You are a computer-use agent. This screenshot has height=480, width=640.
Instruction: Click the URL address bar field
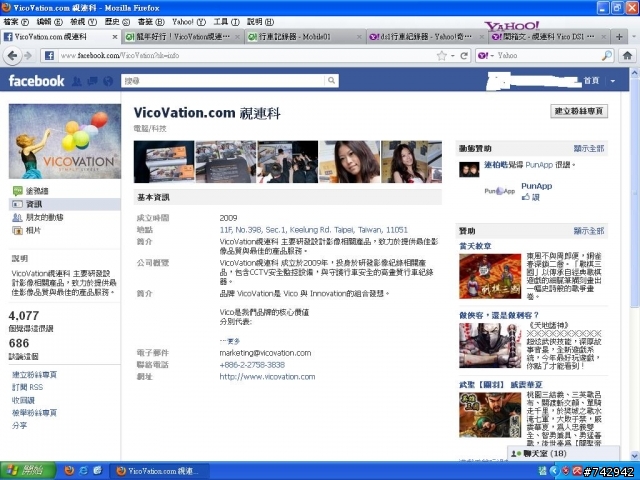point(246,56)
